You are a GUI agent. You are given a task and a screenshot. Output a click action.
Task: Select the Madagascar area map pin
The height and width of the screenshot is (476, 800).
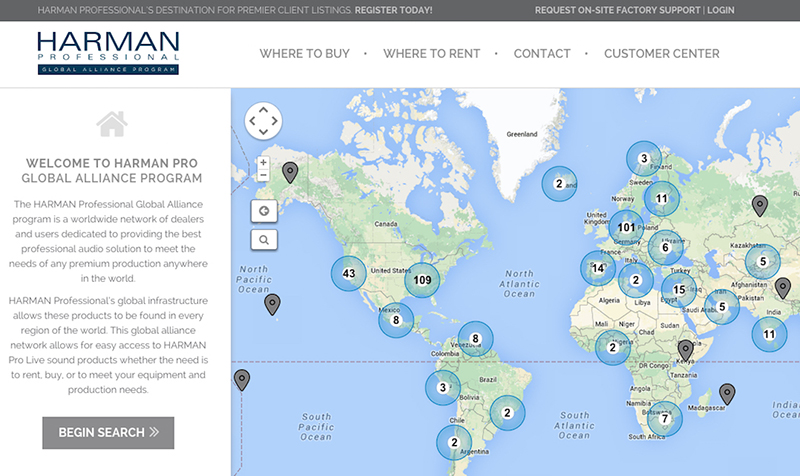click(727, 394)
